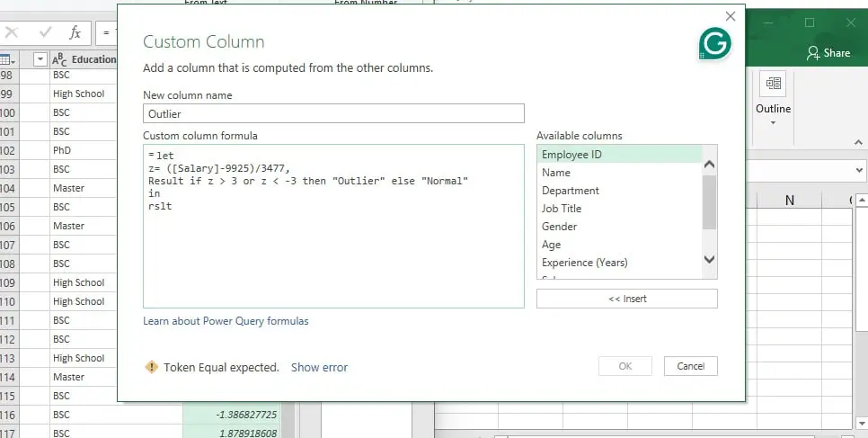This screenshot has width=868, height=438.
Task: Select column N header in Excel
Action: 790,201
